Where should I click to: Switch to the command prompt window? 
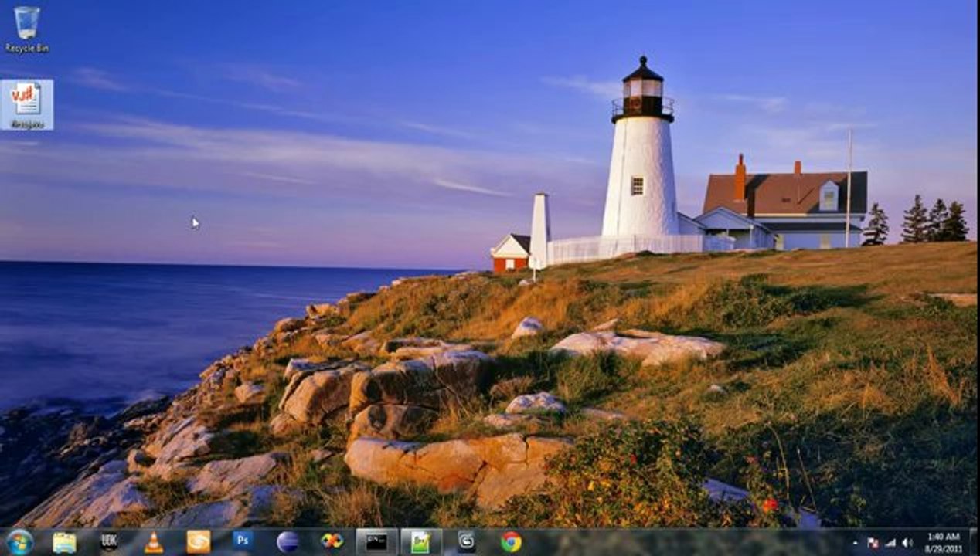tap(377, 542)
